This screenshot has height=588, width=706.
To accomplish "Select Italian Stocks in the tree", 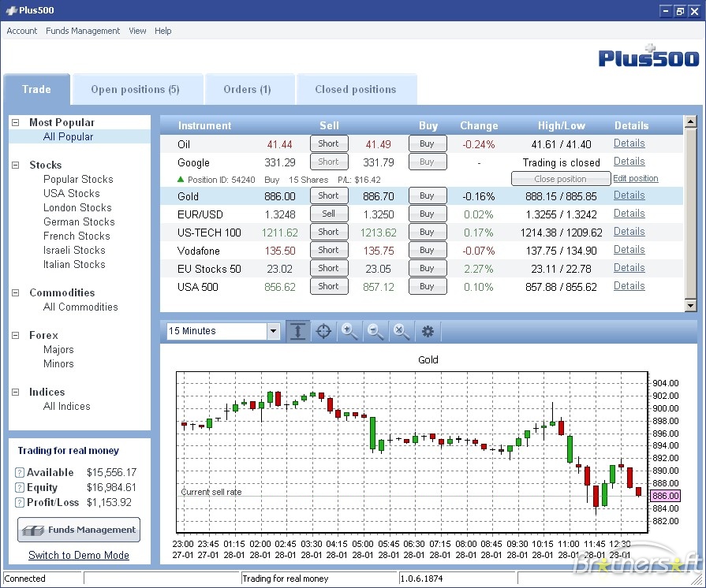I will [x=74, y=264].
